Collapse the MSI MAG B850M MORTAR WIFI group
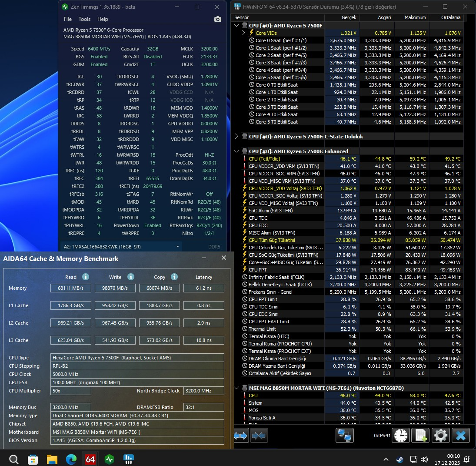The image size is (476, 466). (x=236, y=388)
